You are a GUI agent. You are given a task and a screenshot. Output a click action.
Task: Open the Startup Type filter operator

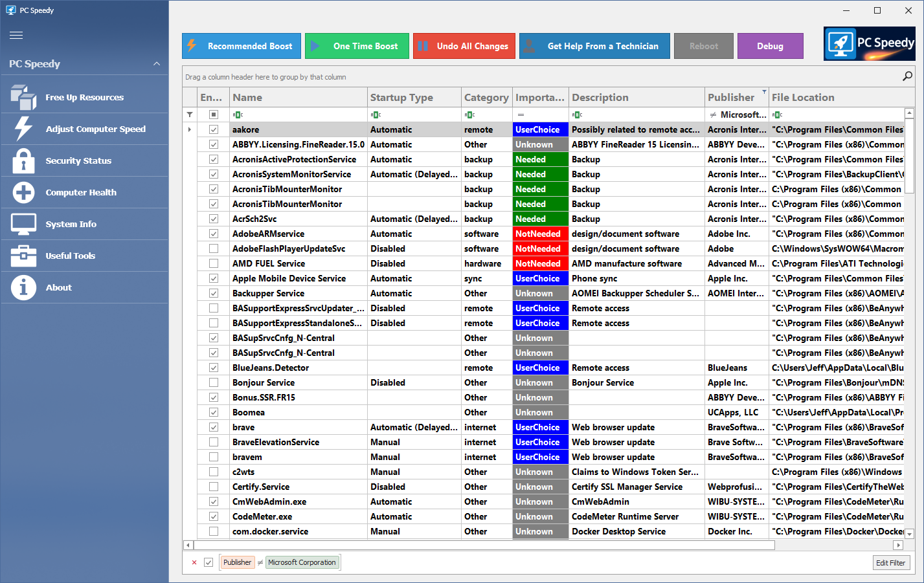(x=376, y=115)
